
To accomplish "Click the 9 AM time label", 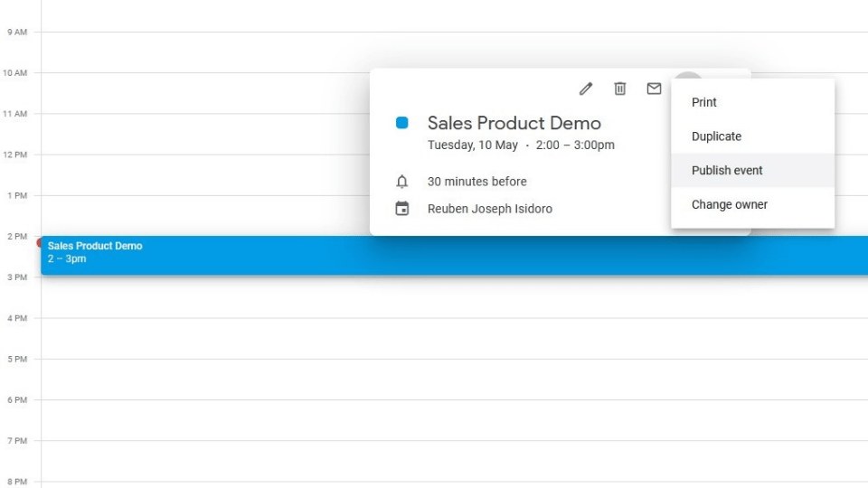I will click(17, 33).
